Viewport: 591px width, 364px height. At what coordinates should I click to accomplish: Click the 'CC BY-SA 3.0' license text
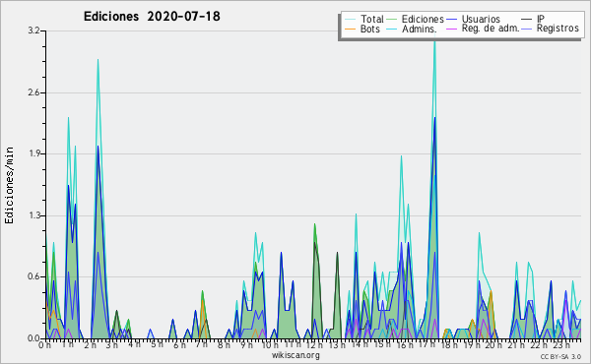point(560,356)
